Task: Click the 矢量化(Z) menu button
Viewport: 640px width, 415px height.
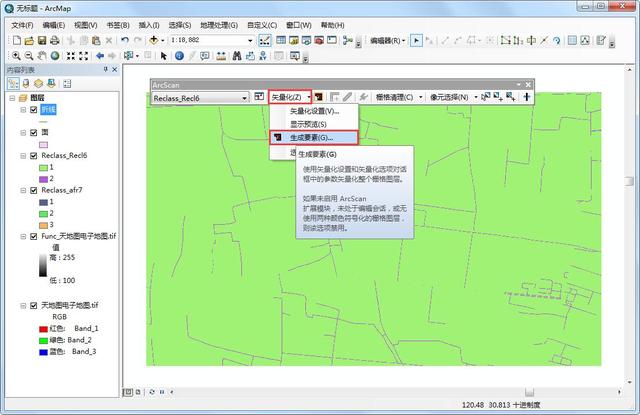Action: pyautogui.click(x=290, y=97)
